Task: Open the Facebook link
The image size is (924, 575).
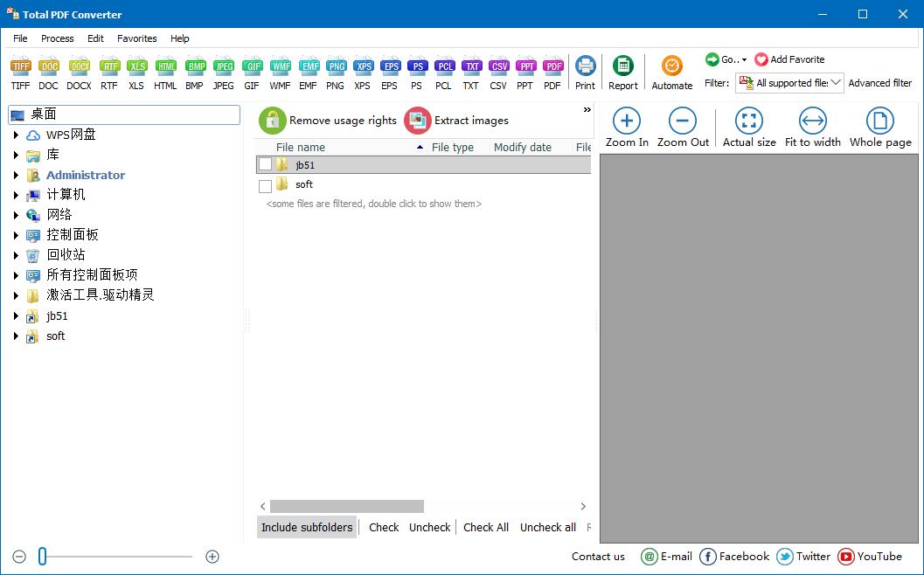Action: [x=734, y=556]
